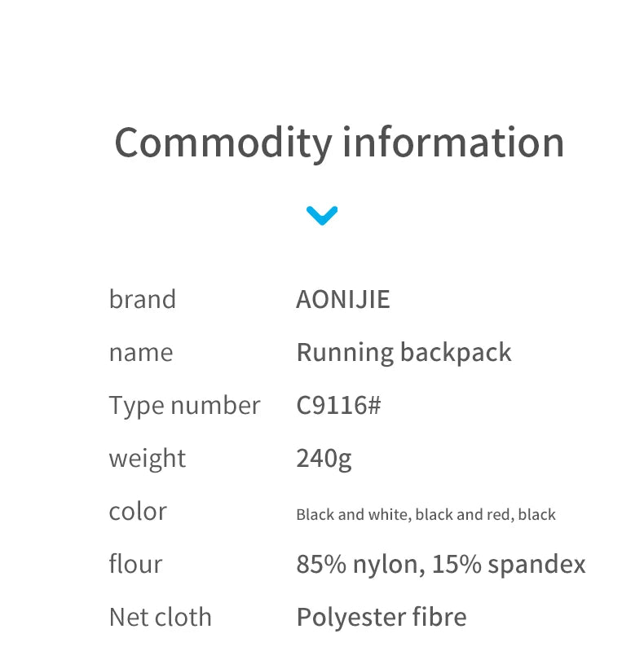This screenshot has height=660, width=644.
Task: Click the Polyester fibre value
Action: click(382, 617)
